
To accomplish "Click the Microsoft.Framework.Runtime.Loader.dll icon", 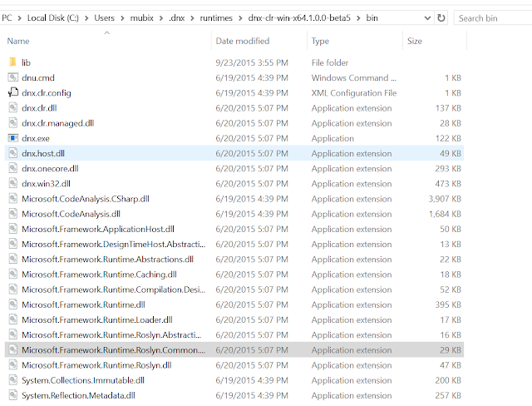I will (x=13, y=319).
